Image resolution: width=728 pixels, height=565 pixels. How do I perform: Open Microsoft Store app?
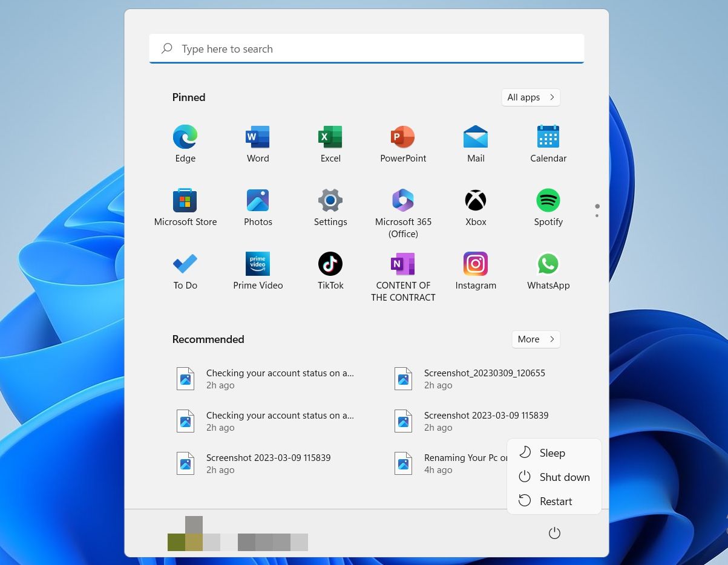[185, 201]
